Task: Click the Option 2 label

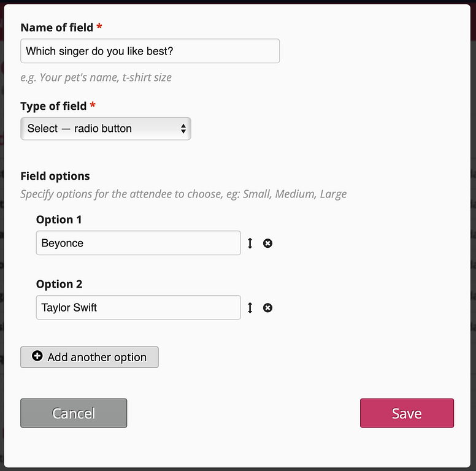Action: tap(59, 284)
